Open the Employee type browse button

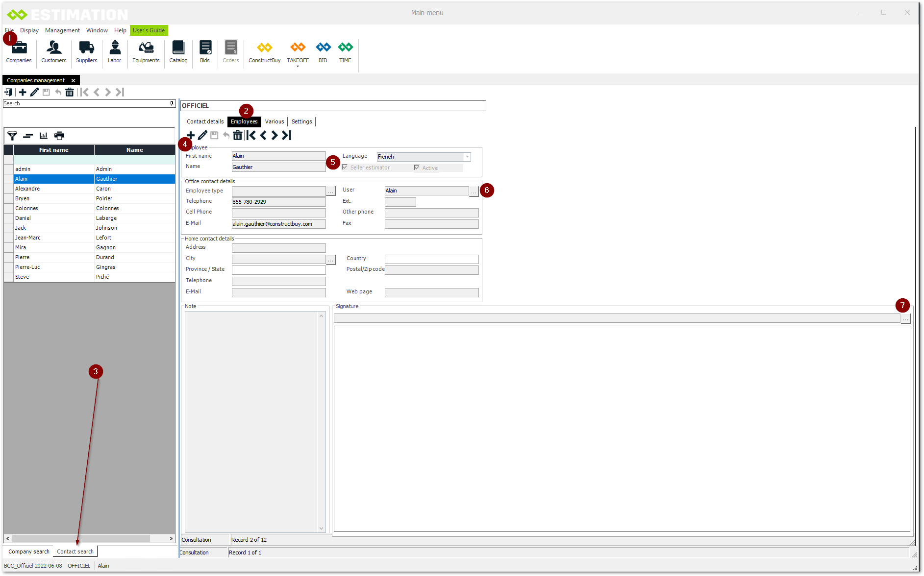(331, 191)
